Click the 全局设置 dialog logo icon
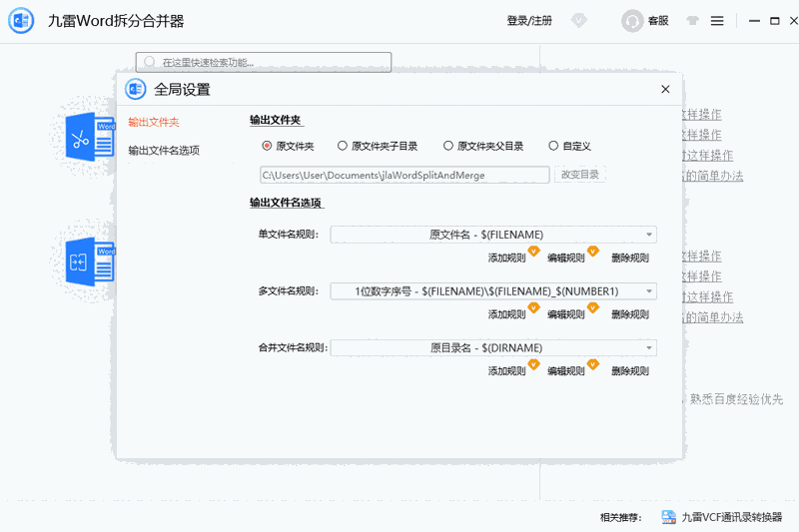The height and width of the screenshot is (532, 799). coord(136,90)
